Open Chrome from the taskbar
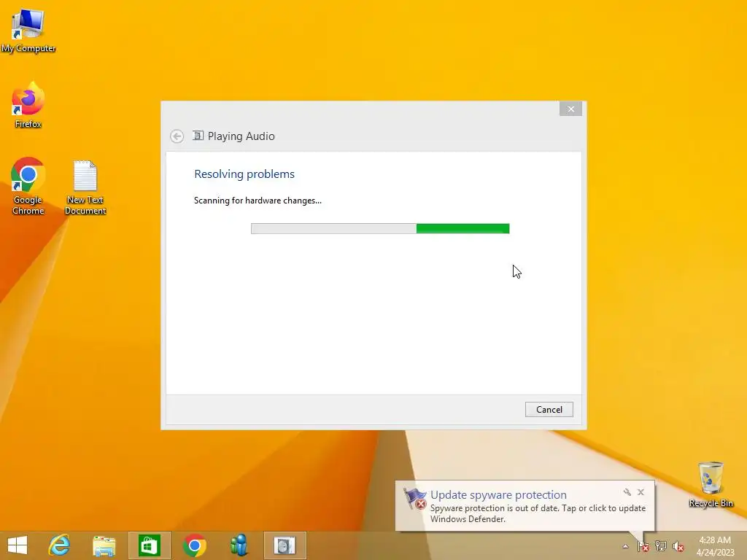The image size is (747, 560). [194, 545]
